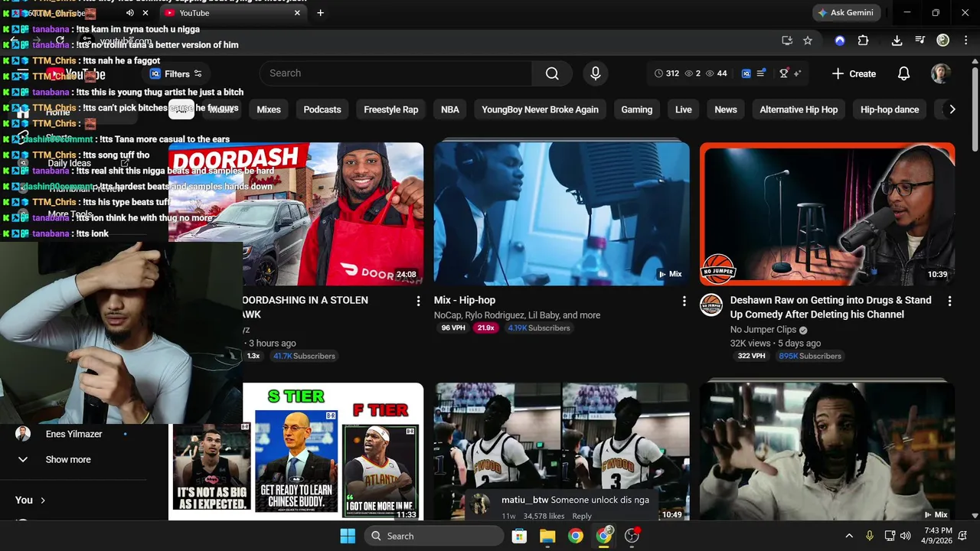Click the vidIQ Filters button
980x551 pixels.
pos(176,74)
